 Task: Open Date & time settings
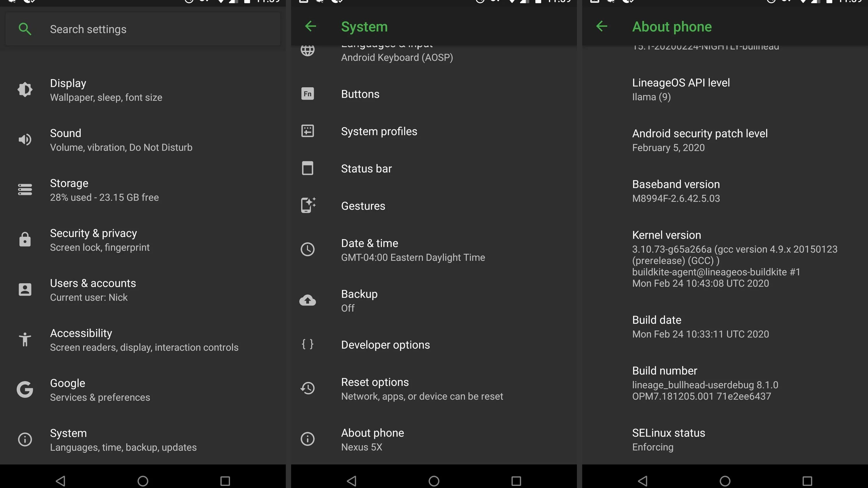click(434, 250)
